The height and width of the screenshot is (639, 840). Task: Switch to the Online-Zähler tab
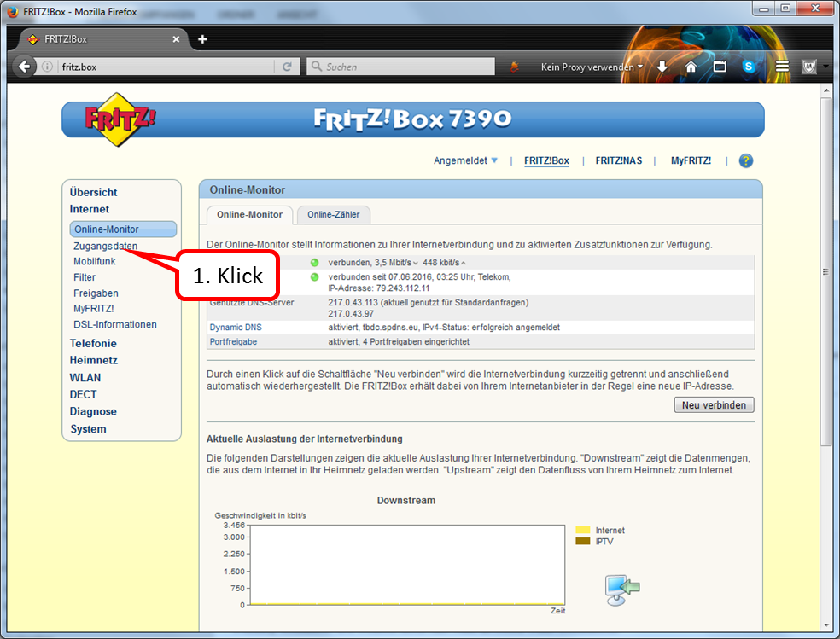pos(333,215)
